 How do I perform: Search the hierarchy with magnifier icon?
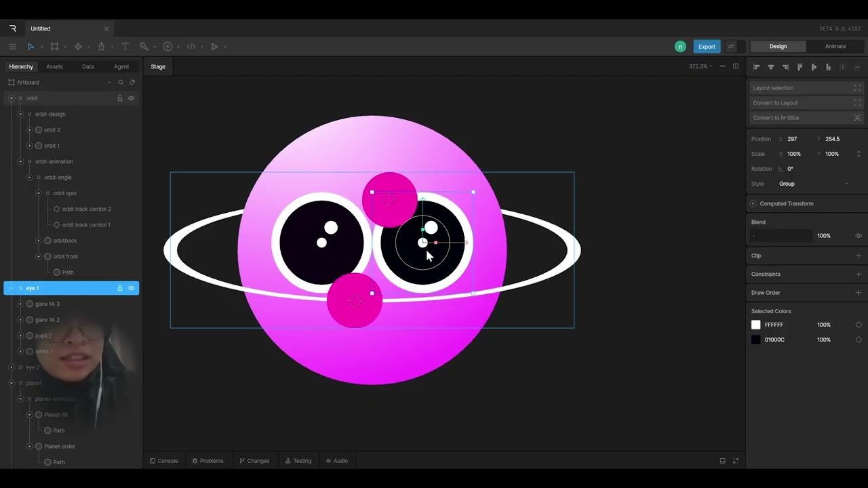[121, 83]
